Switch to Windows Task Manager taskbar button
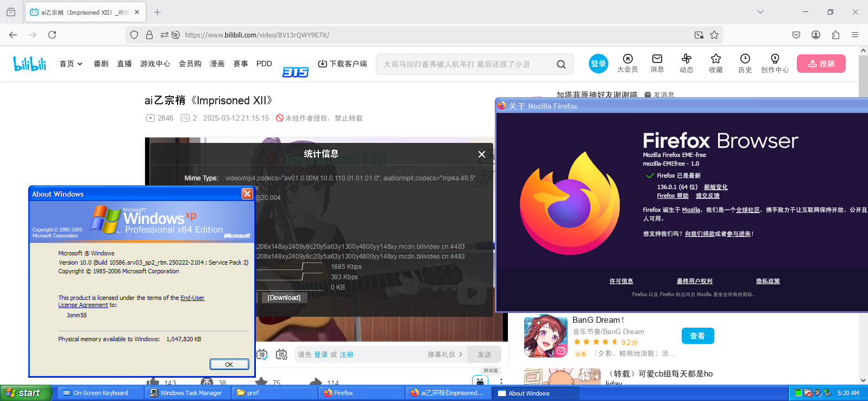This screenshot has height=401, width=868. 187,393
